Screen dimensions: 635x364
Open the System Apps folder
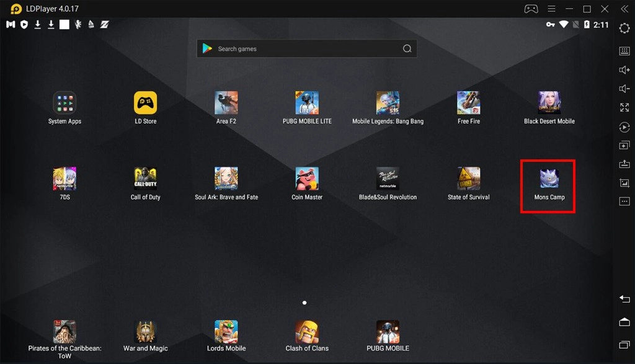pyautogui.click(x=64, y=103)
